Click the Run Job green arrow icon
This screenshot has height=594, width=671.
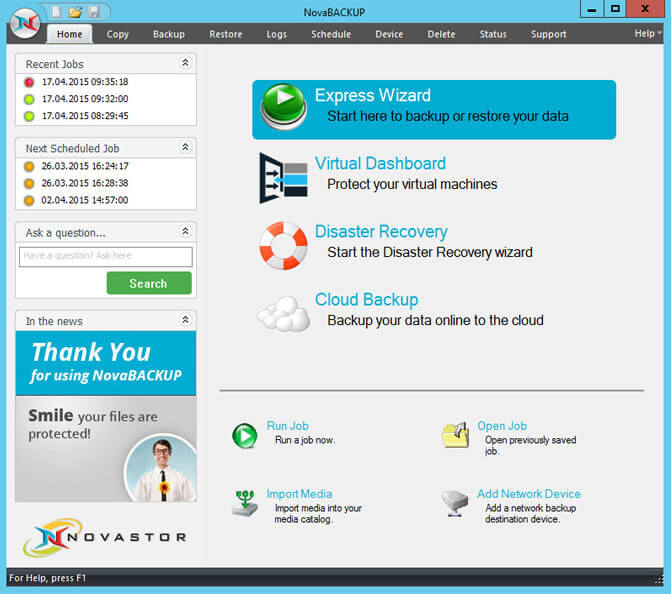coord(245,436)
